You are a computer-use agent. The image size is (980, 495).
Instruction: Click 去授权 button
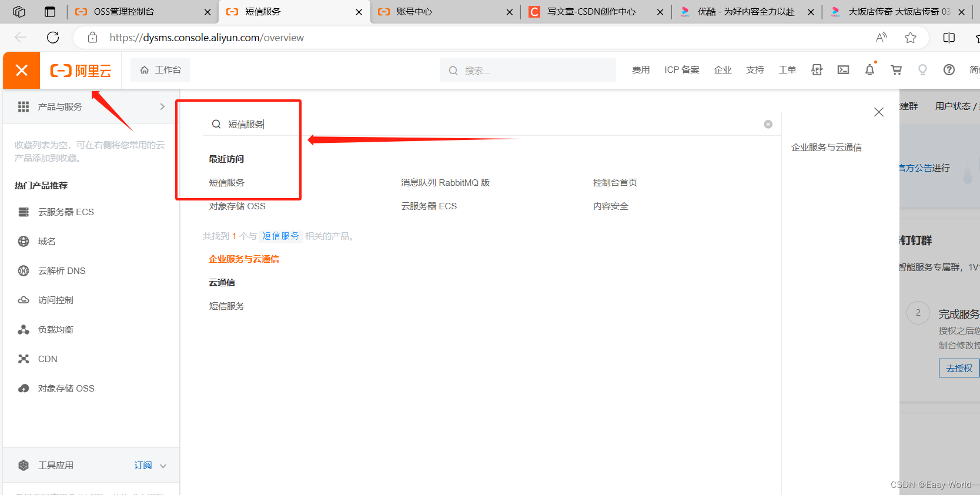(959, 368)
